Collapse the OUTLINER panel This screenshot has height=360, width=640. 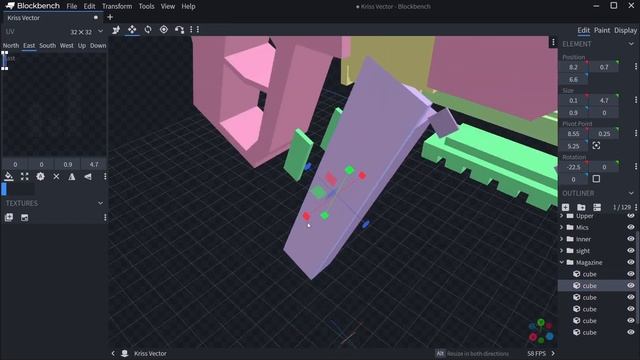tap(631, 193)
